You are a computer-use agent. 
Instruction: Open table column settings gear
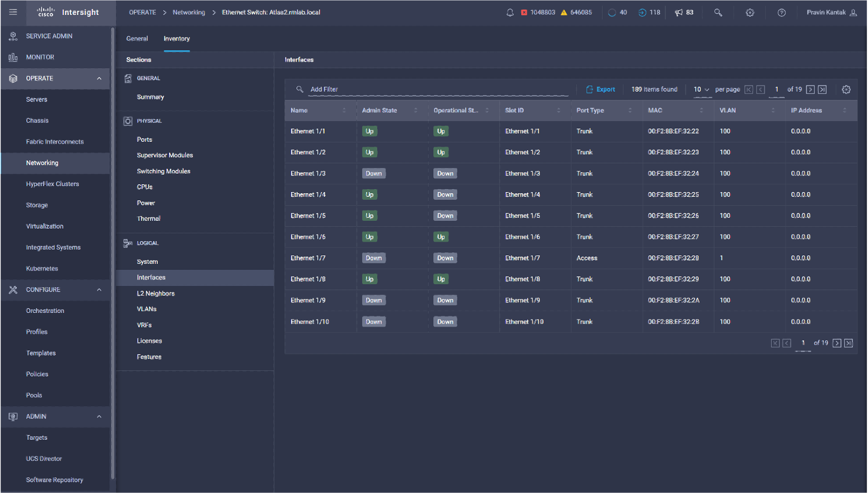pos(846,90)
